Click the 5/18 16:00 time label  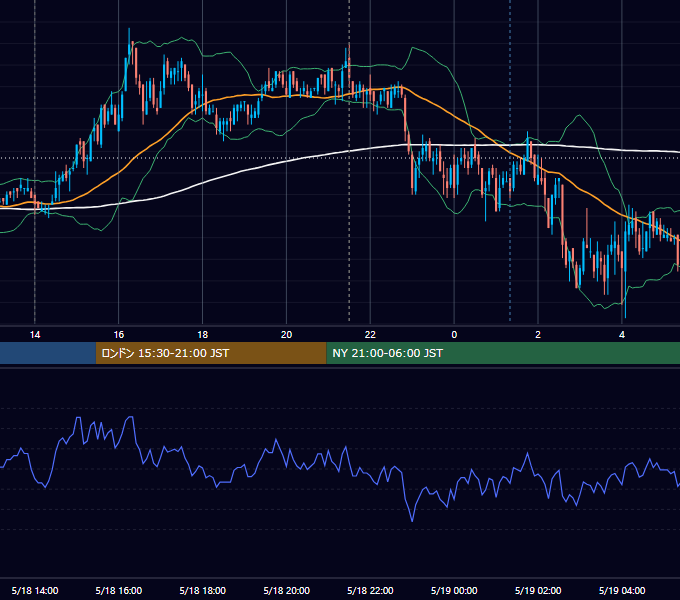click(x=118, y=590)
